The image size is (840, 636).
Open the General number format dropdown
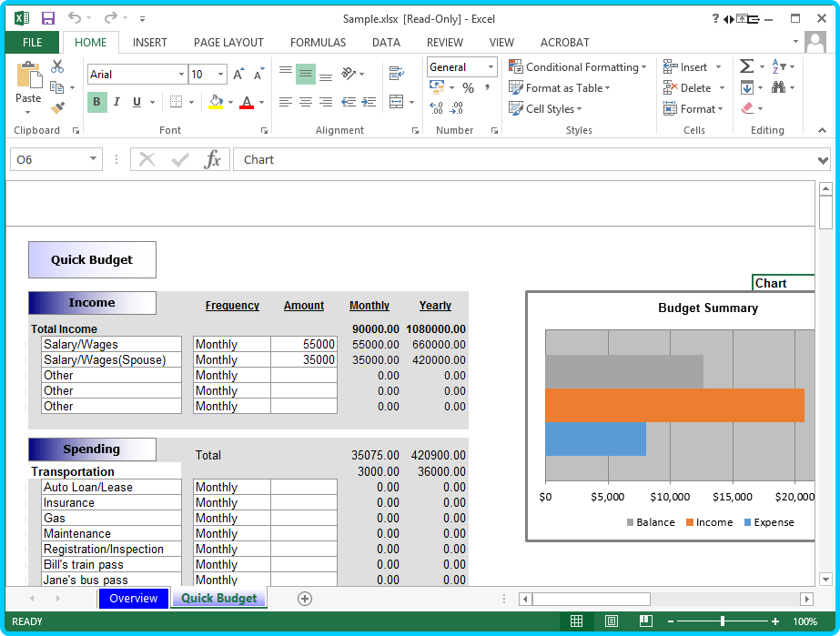point(491,67)
